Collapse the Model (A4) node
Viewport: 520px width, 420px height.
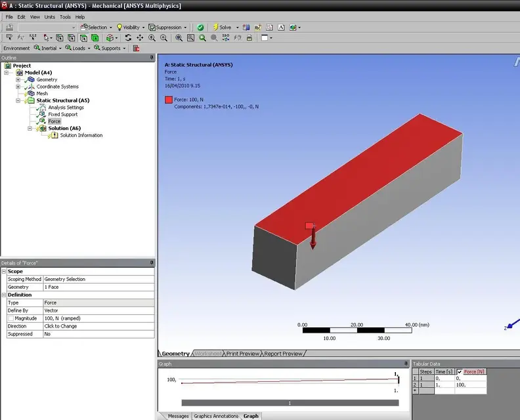[6, 73]
